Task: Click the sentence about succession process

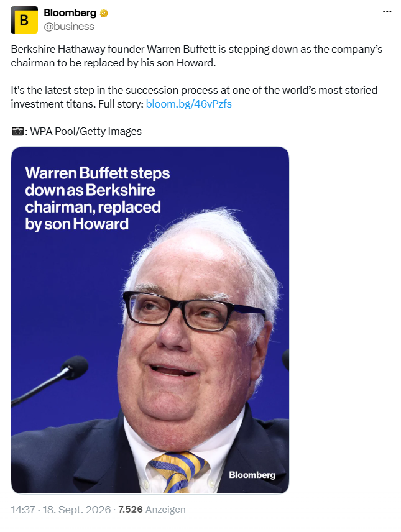Action: (x=194, y=97)
